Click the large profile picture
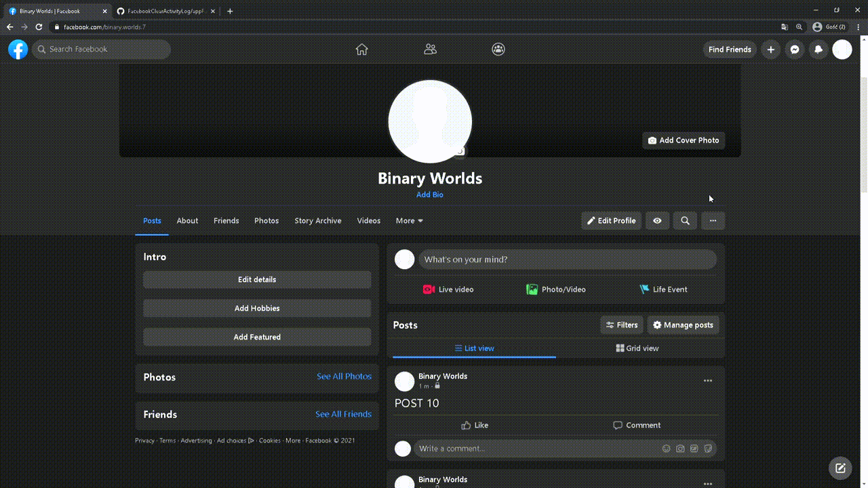 point(430,121)
